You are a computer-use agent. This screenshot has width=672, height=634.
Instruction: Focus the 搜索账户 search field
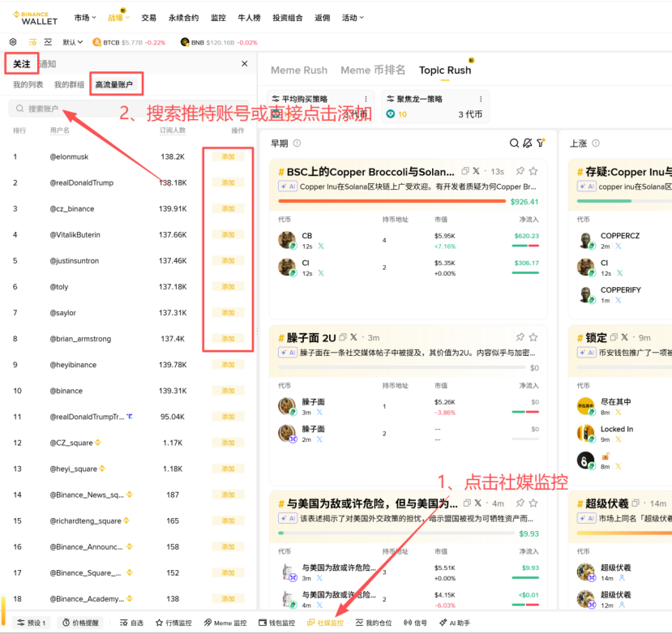[129, 109]
